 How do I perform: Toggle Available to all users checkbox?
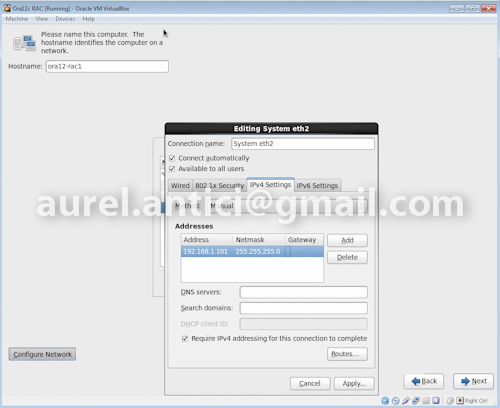172,169
